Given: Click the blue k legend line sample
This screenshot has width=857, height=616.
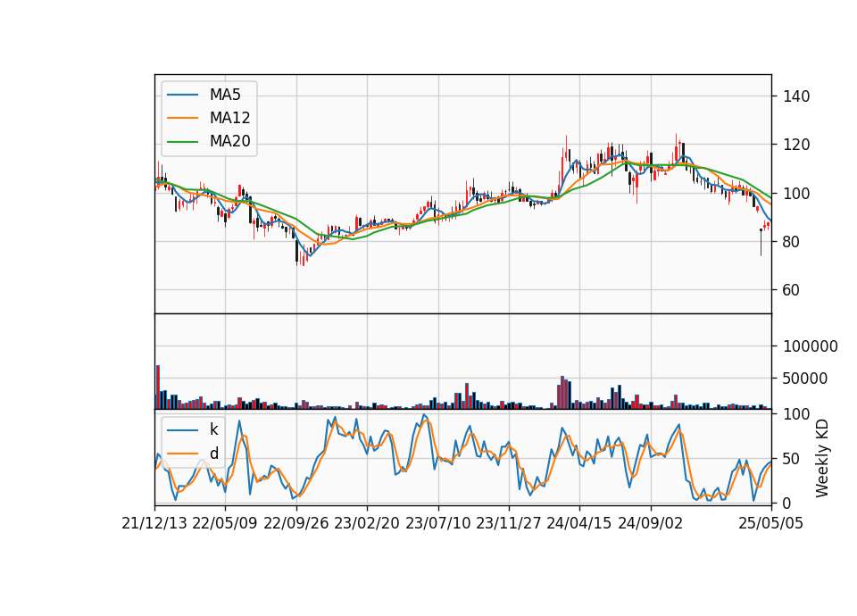Looking at the screenshot, I should (x=182, y=430).
